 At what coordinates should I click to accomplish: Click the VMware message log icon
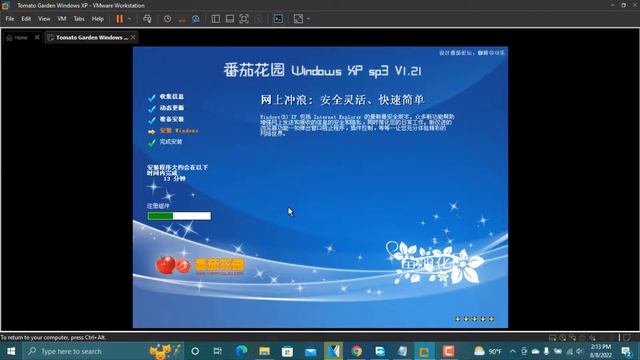tap(627, 338)
